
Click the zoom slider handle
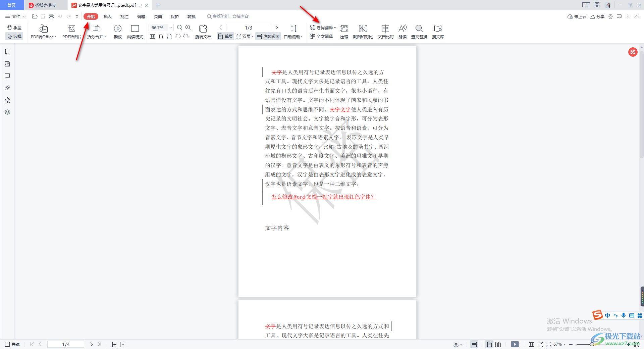click(x=592, y=344)
